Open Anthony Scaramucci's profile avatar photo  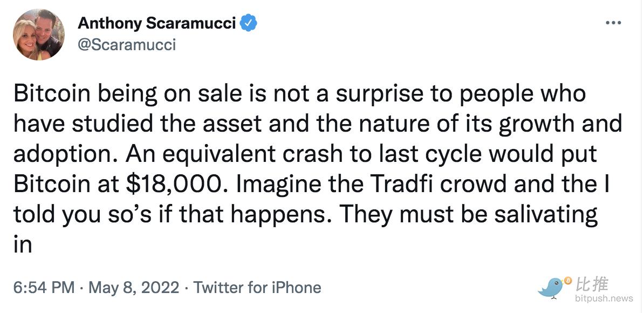pyautogui.click(x=39, y=35)
